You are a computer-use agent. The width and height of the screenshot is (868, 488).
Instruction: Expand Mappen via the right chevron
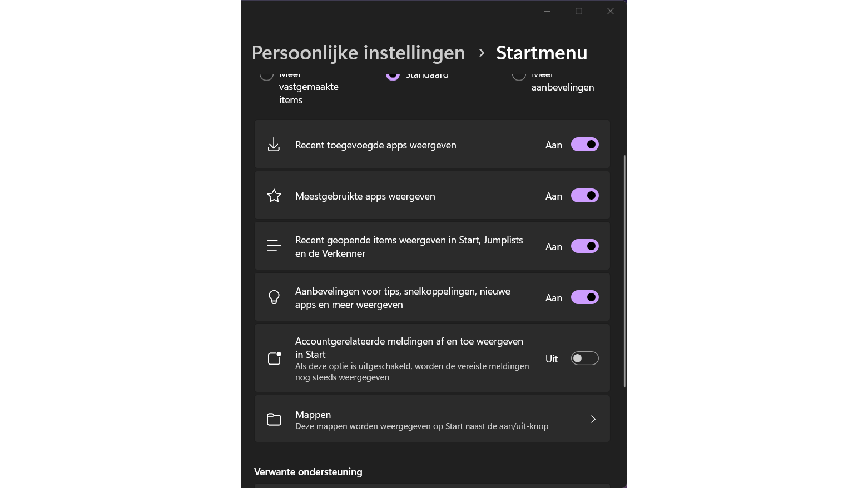point(593,419)
